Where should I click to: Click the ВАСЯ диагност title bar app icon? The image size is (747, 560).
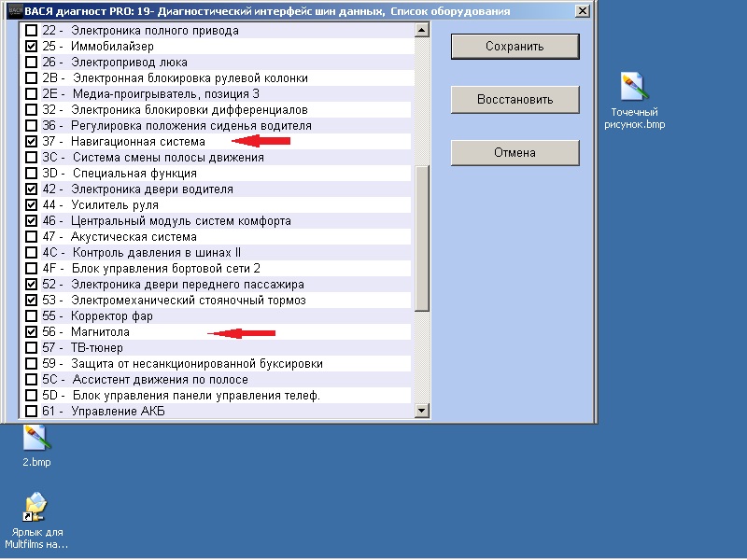(x=13, y=11)
